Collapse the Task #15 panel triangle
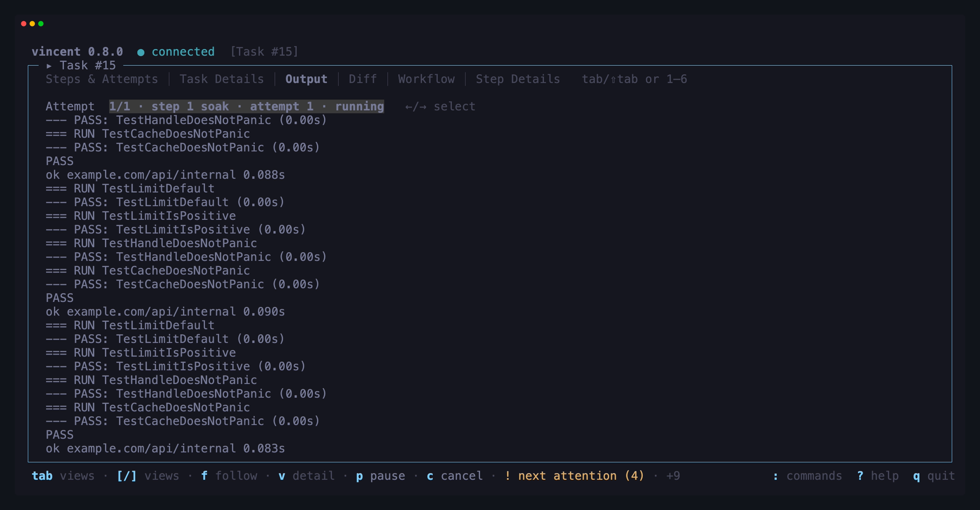The height and width of the screenshot is (510, 980). pyautogui.click(x=49, y=66)
